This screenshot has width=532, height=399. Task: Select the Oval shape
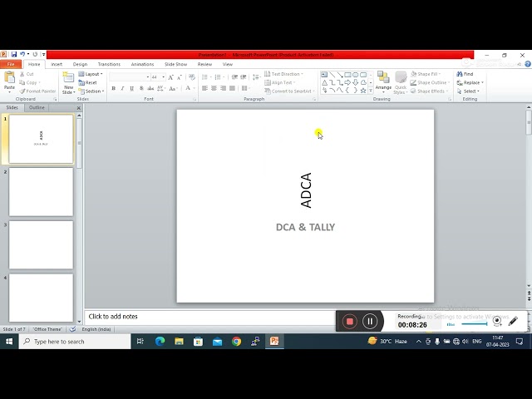pyautogui.click(x=356, y=75)
